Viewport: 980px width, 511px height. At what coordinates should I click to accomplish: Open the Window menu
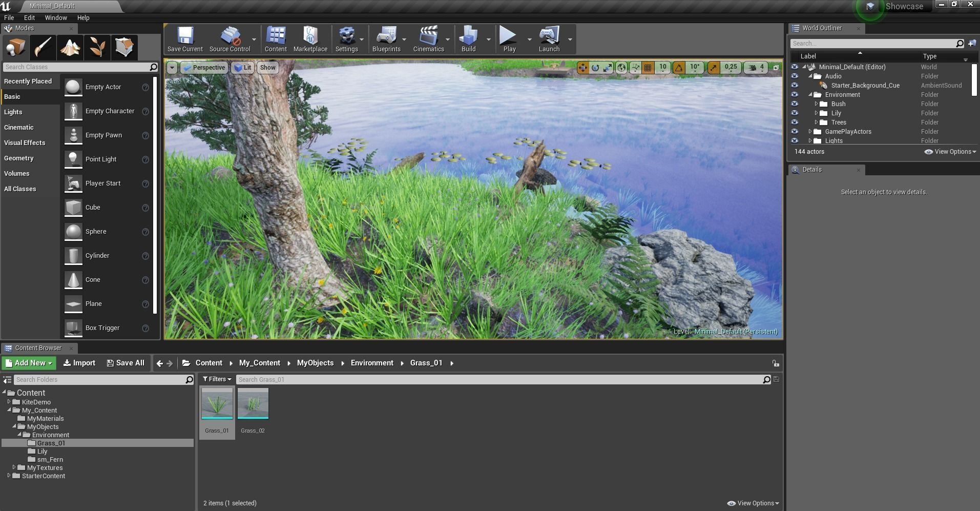click(x=56, y=17)
